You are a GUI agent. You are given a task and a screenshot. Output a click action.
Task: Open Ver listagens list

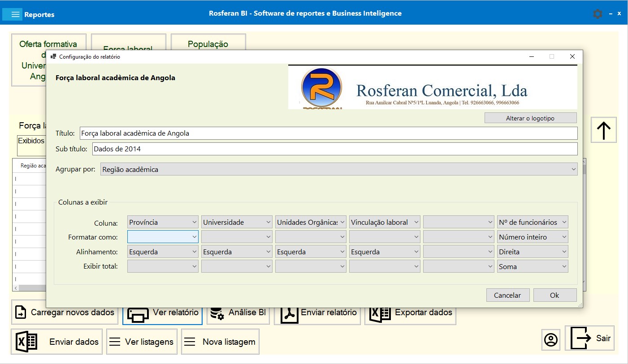[142, 342]
